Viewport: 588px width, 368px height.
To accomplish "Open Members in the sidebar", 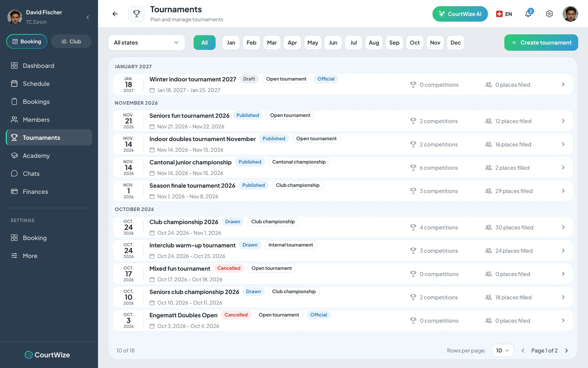I will click(49, 120).
